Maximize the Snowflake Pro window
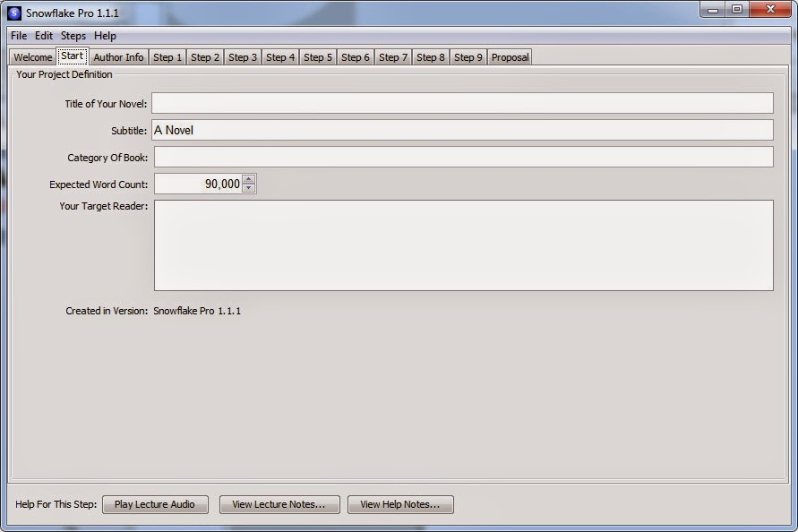Viewport: 798px width, 532px height. click(x=736, y=10)
